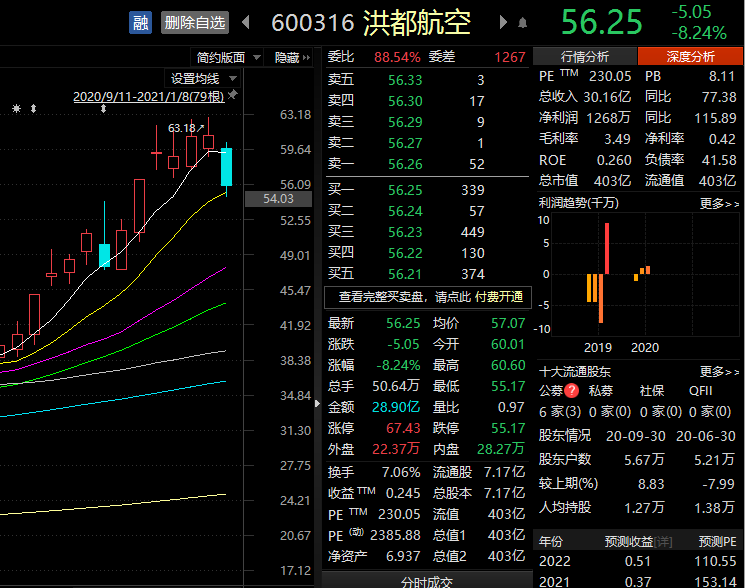Click the up-down arrow marker beneath the date range
The width and height of the screenshot is (745, 588).
(104, 109)
